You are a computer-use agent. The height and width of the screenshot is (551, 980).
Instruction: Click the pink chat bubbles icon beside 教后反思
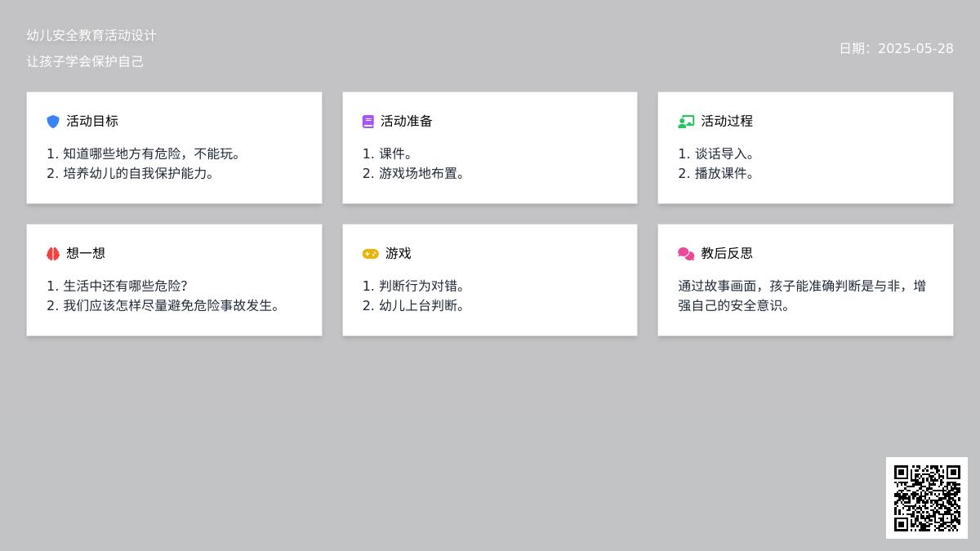point(686,254)
